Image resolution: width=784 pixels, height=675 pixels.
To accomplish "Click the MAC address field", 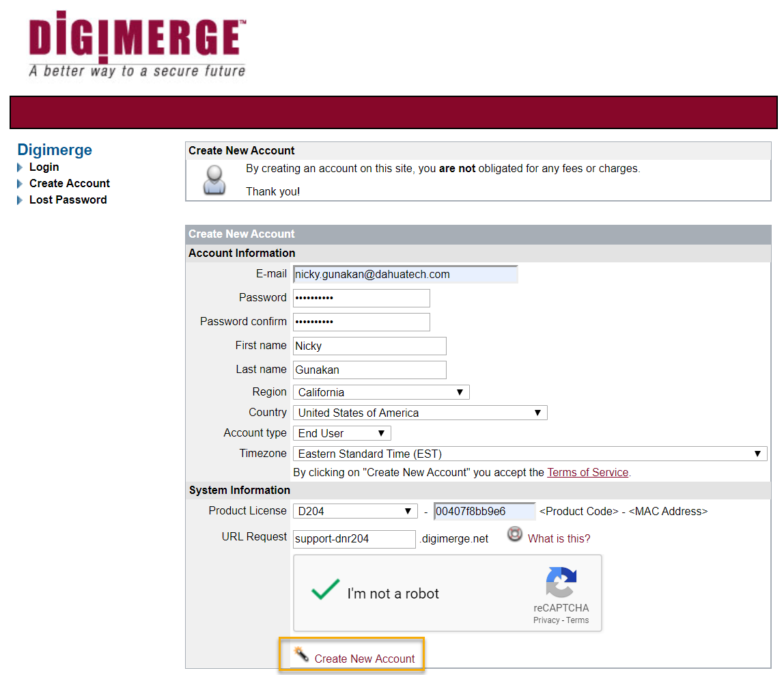I will click(484, 512).
